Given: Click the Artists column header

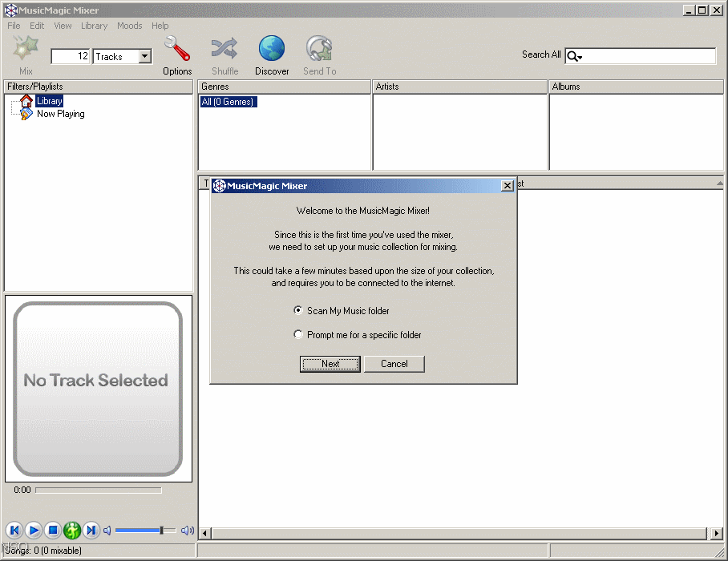Looking at the screenshot, I should pyautogui.click(x=460, y=87).
